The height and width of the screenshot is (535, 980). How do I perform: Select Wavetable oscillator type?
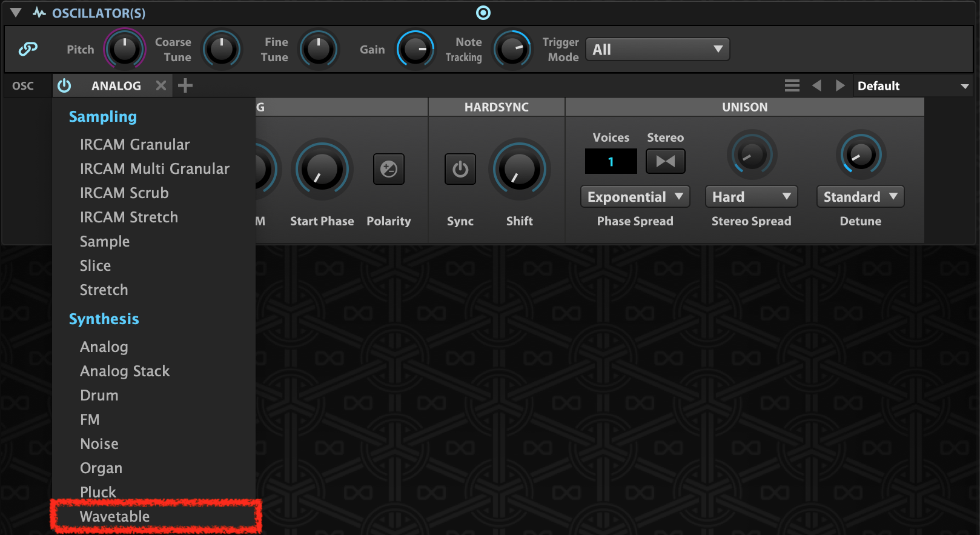pyautogui.click(x=154, y=516)
